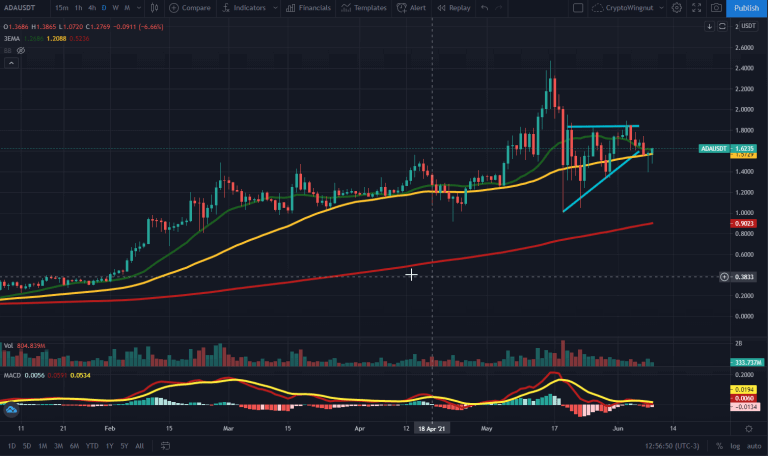
Task: Click the plus icon at crosshair price 0.3833
Action: tap(724, 277)
